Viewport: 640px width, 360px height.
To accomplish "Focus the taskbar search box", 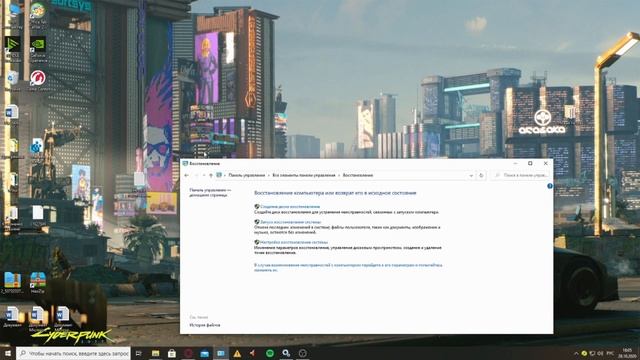I will pyautogui.click(x=74, y=353).
